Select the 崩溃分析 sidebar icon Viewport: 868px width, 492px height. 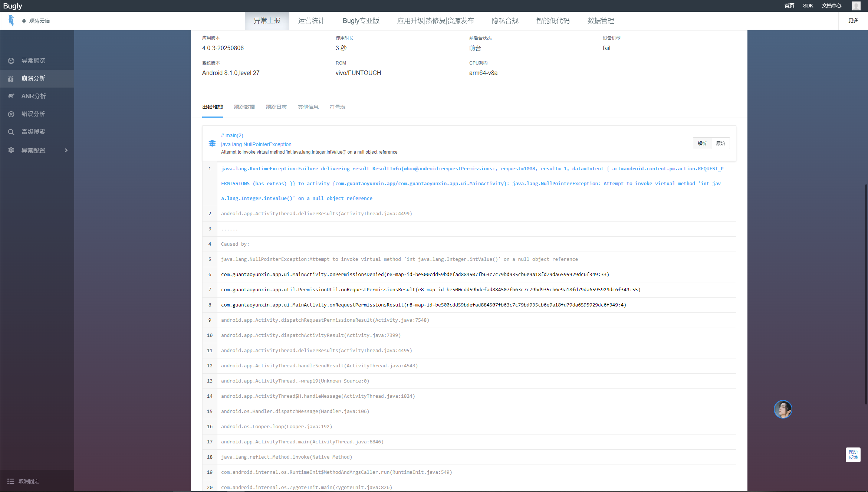coord(11,78)
